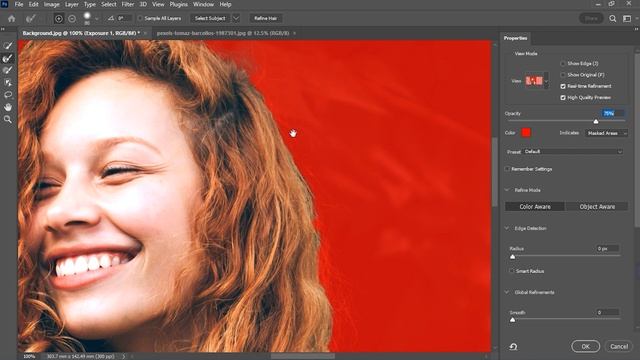Choose the subtract-from-selection minus mode
Image resolution: width=640 pixels, height=360 pixels.
click(72, 18)
